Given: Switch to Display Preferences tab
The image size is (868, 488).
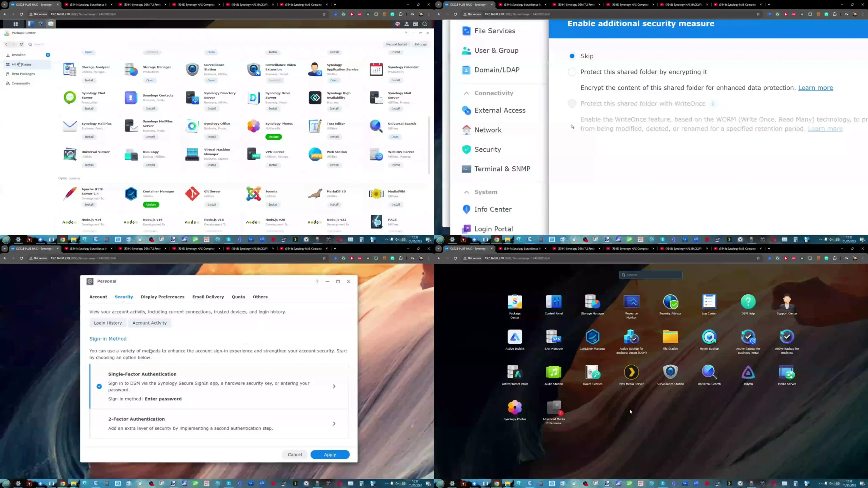Looking at the screenshot, I should [x=162, y=297].
